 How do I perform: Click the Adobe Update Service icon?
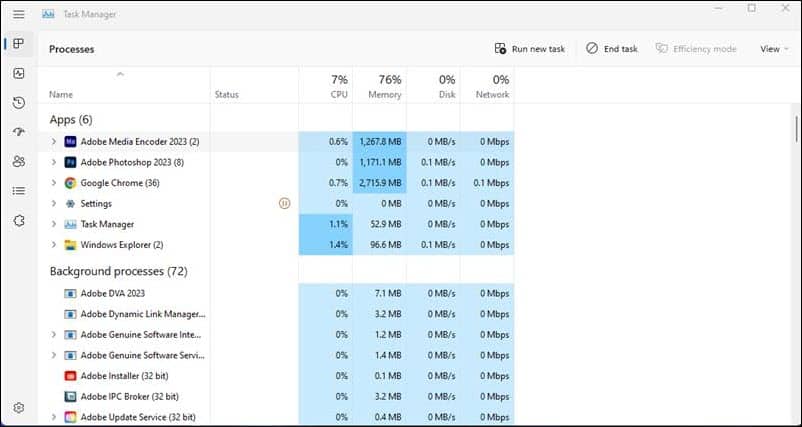70,417
